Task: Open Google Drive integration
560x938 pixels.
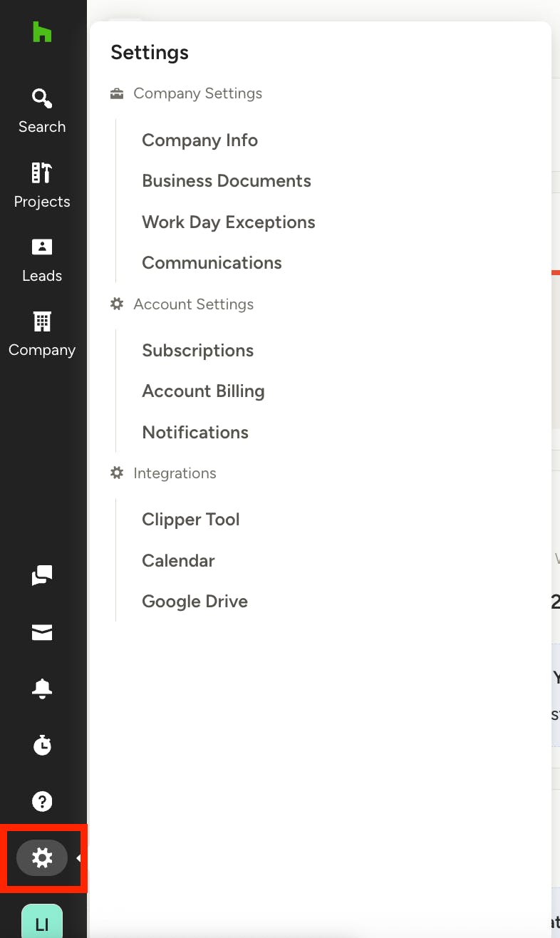Action: tap(195, 602)
